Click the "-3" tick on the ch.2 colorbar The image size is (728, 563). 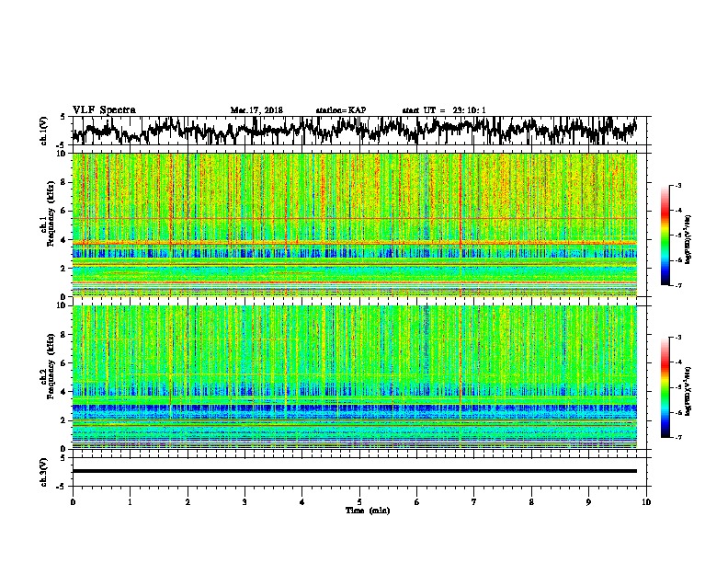[x=677, y=338]
